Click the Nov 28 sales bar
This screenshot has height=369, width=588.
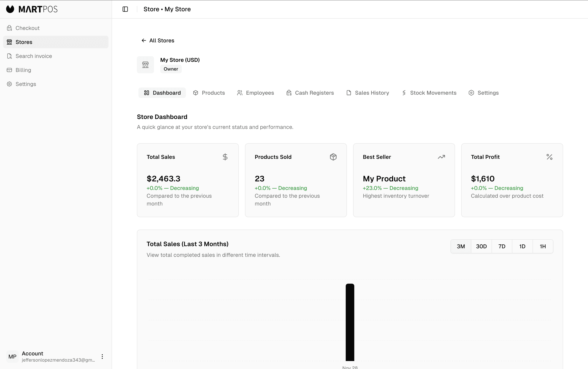tap(350, 322)
